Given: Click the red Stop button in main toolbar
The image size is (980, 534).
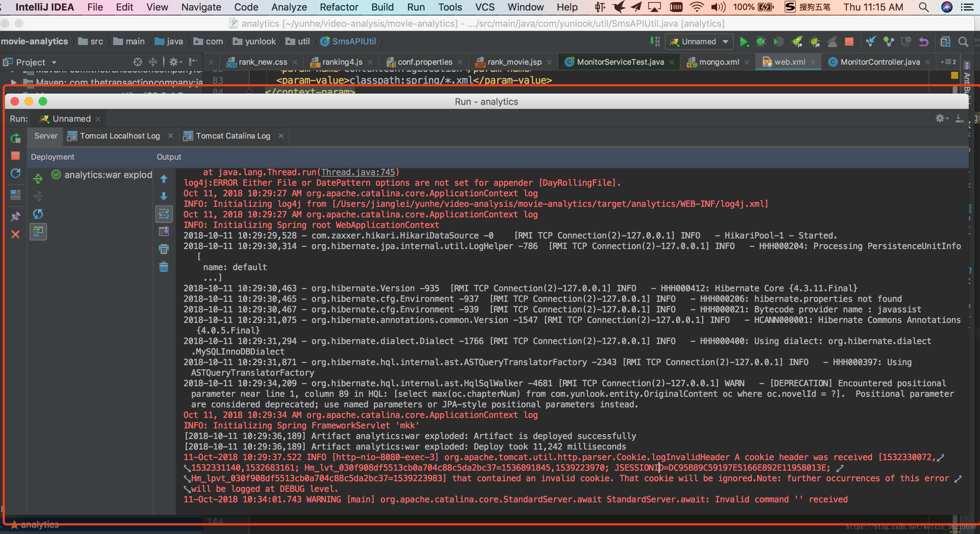Looking at the screenshot, I should pos(849,42).
